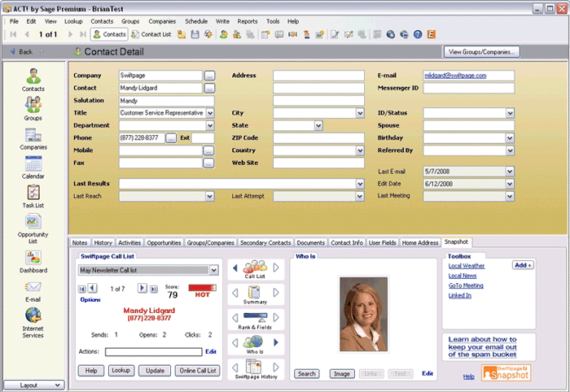The image size is (570, 392).
Task: Switch to the History tab
Action: [x=103, y=243]
